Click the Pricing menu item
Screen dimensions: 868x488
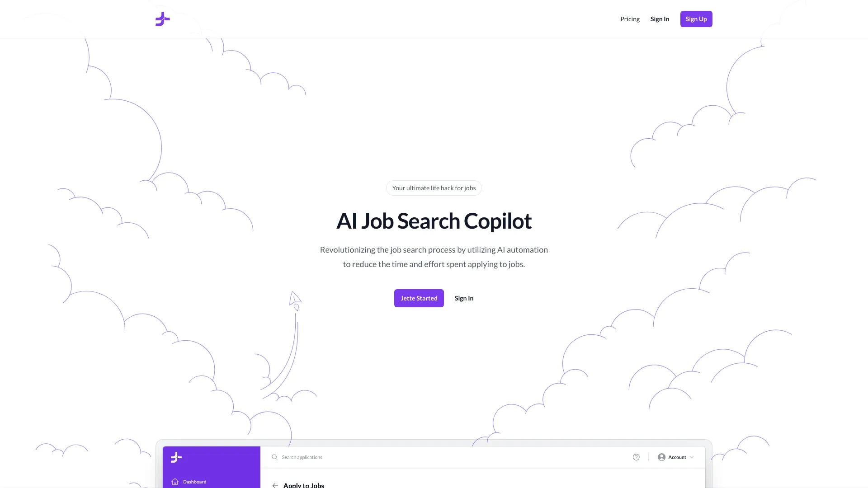(630, 19)
